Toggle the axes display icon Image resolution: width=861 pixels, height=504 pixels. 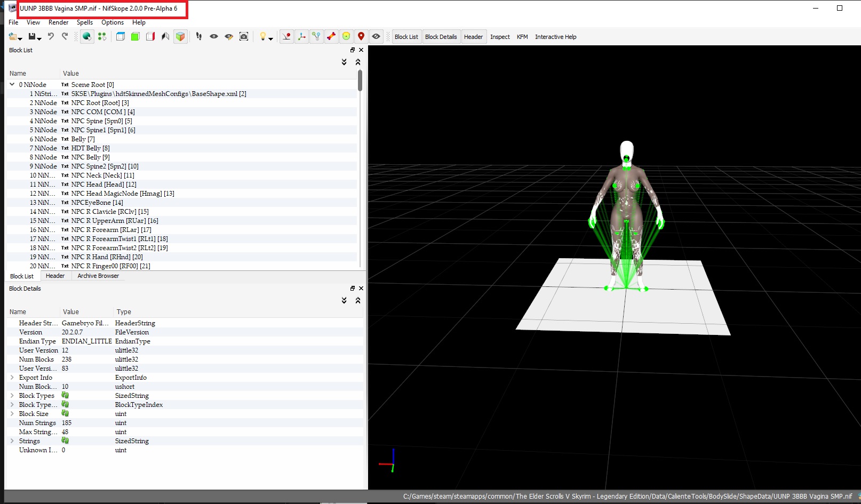(x=302, y=36)
